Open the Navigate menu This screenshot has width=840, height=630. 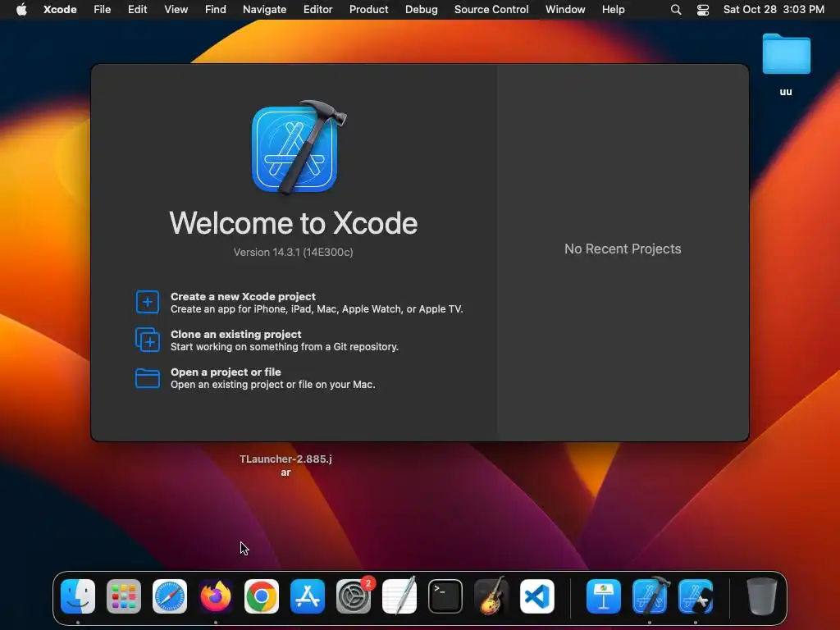pyautogui.click(x=265, y=9)
